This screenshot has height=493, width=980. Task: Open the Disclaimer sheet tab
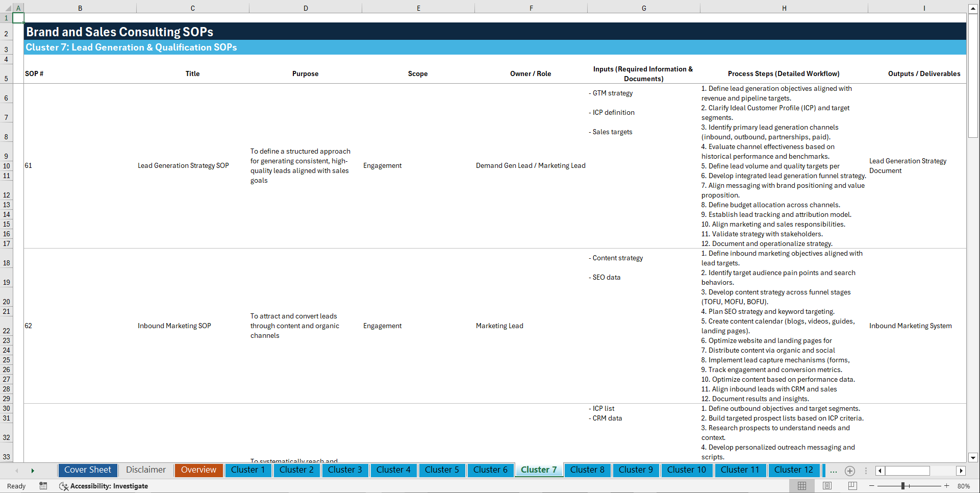146,470
